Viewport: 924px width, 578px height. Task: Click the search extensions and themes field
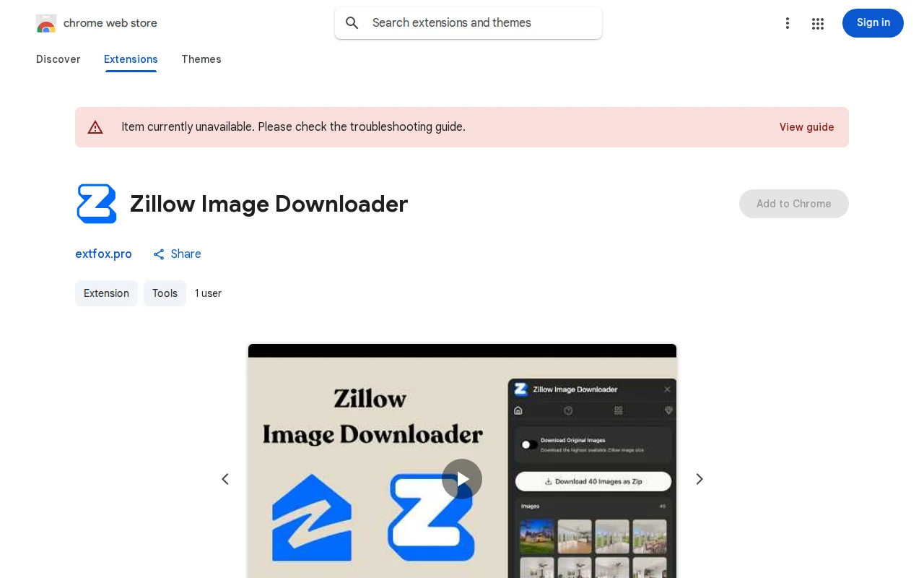point(468,23)
